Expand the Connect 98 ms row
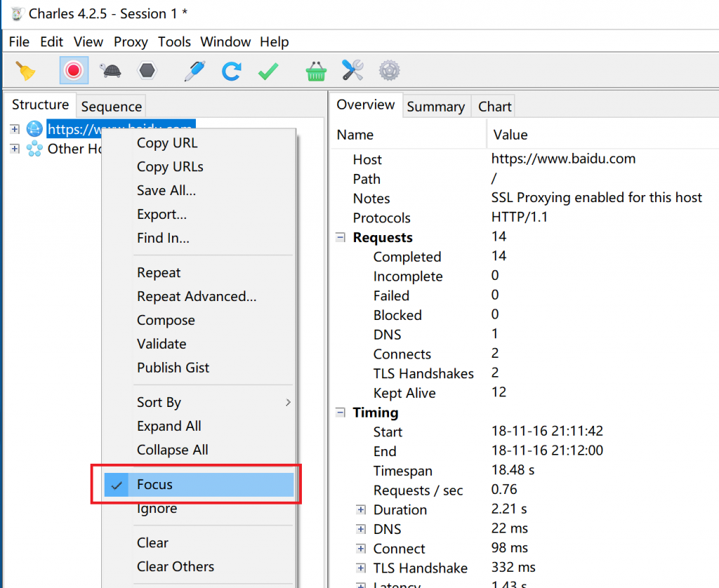Screen dimensions: 719x588 [x=361, y=549]
